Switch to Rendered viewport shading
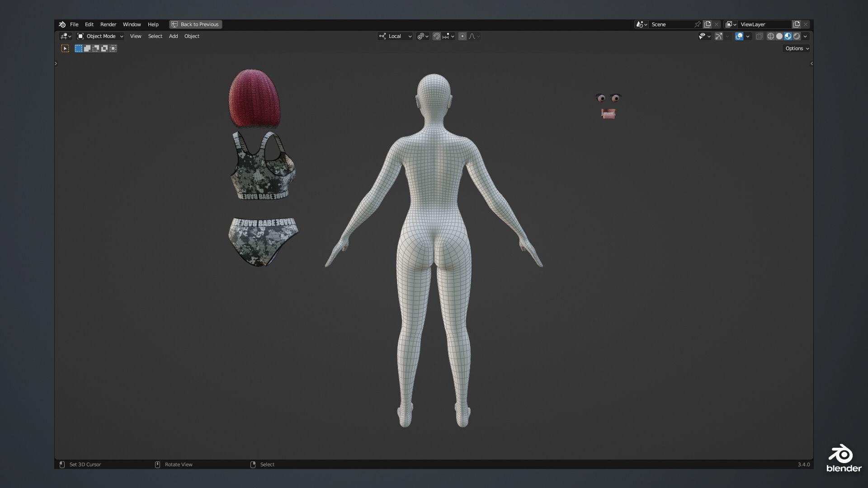 pos(797,36)
